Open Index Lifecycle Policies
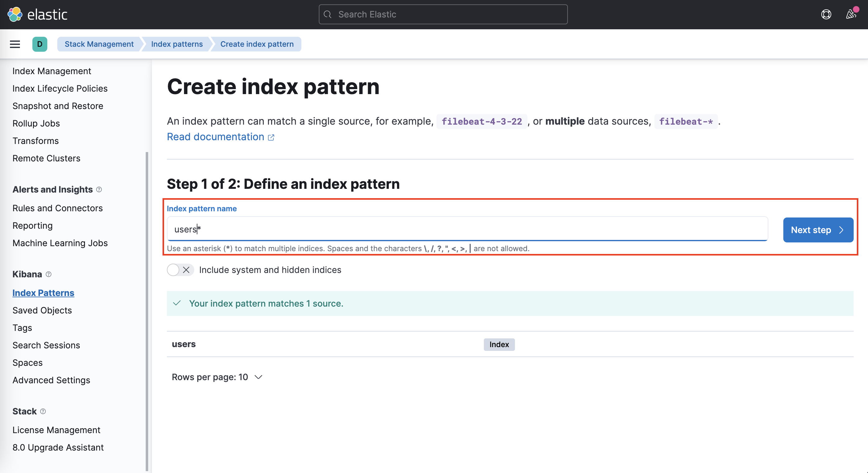This screenshot has width=868, height=473. click(x=60, y=88)
